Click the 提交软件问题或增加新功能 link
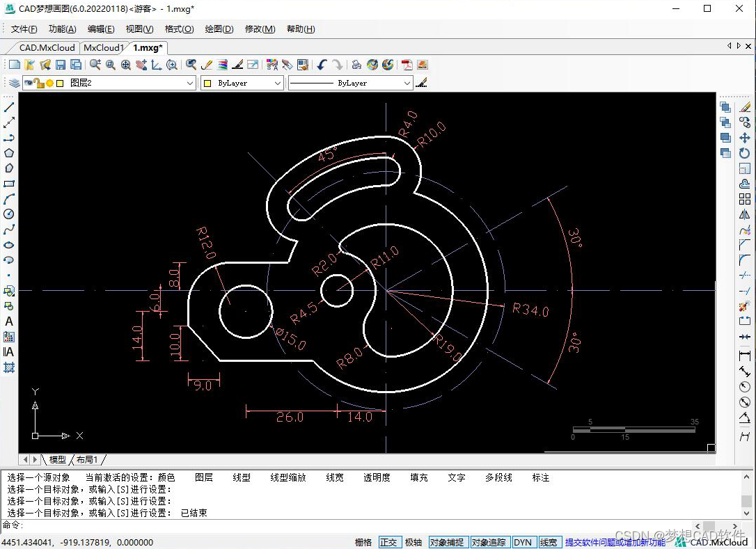This screenshot has height=549, width=756. click(615, 542)
